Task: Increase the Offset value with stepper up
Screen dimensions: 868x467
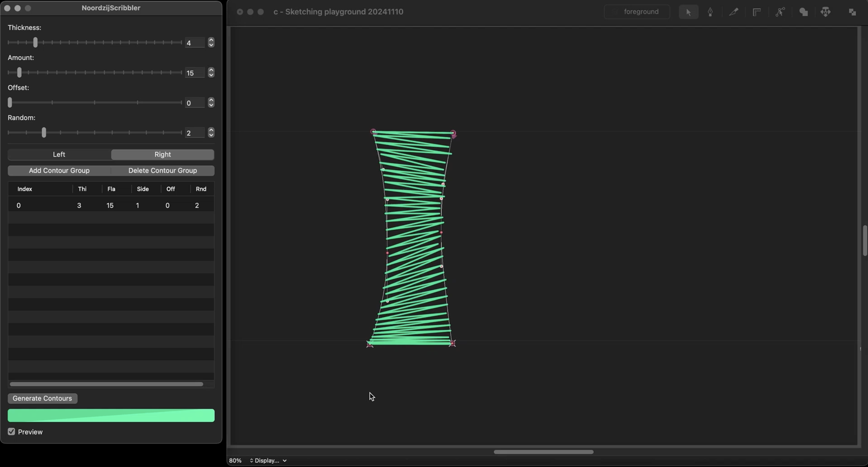Action: 211,100
